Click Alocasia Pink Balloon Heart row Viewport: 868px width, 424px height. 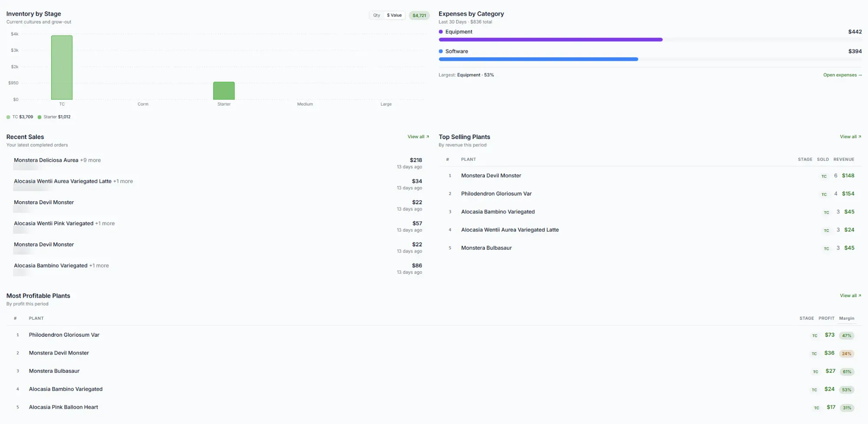pyautogui.click(x=434, y=407)
